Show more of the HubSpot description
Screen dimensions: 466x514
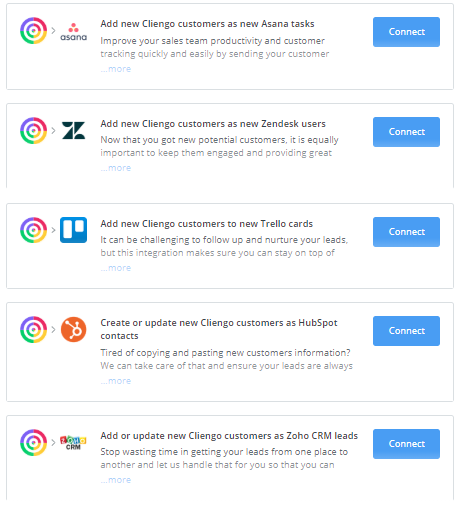tap(116, 381)
